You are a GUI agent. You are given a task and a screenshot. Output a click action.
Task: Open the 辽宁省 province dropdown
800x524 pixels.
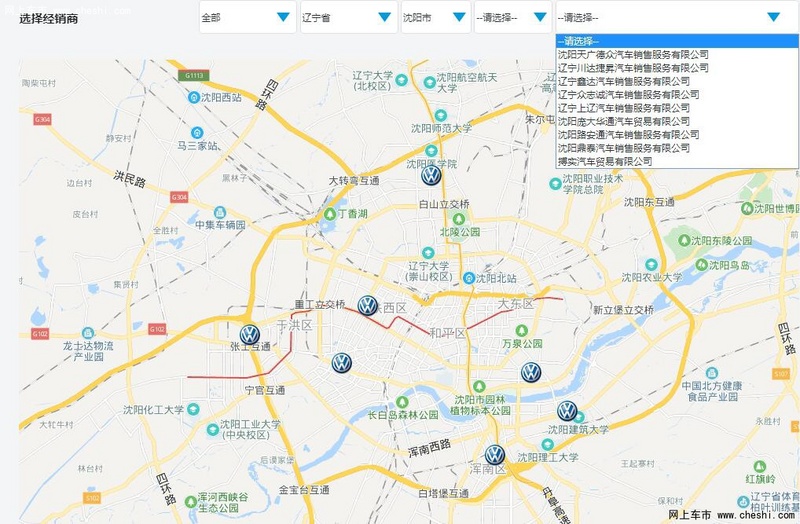[x=348, y=17]
